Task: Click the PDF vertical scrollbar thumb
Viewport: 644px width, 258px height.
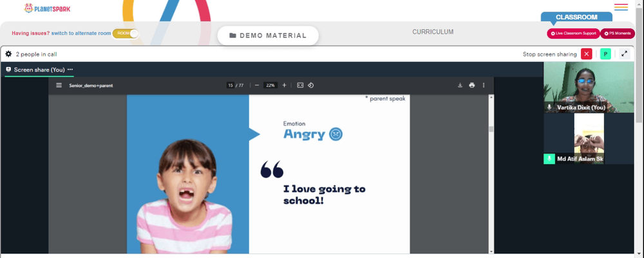Action: click(491, 129)
